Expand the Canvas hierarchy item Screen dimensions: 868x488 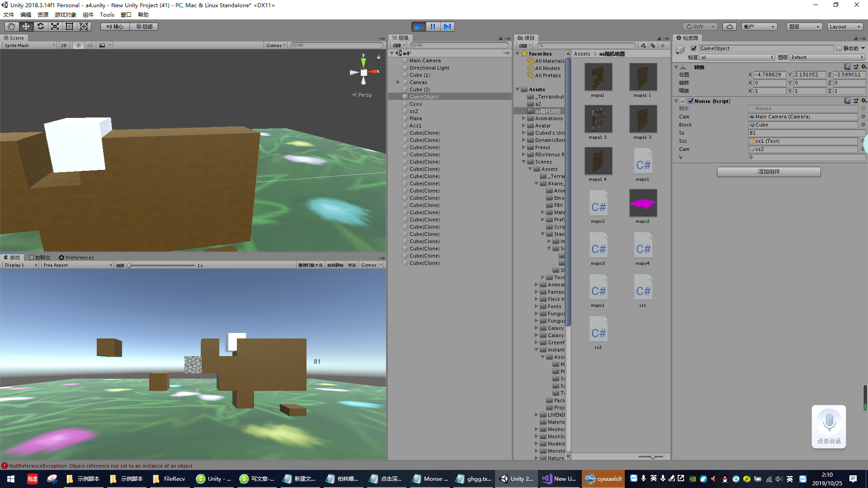pyautogui.click(x=398, y=82)
